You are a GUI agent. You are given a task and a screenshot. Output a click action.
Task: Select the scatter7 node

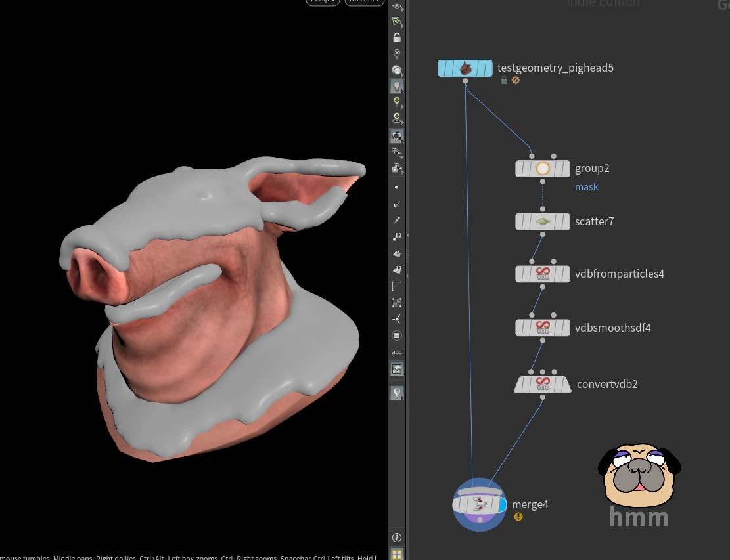click(542, 221)
